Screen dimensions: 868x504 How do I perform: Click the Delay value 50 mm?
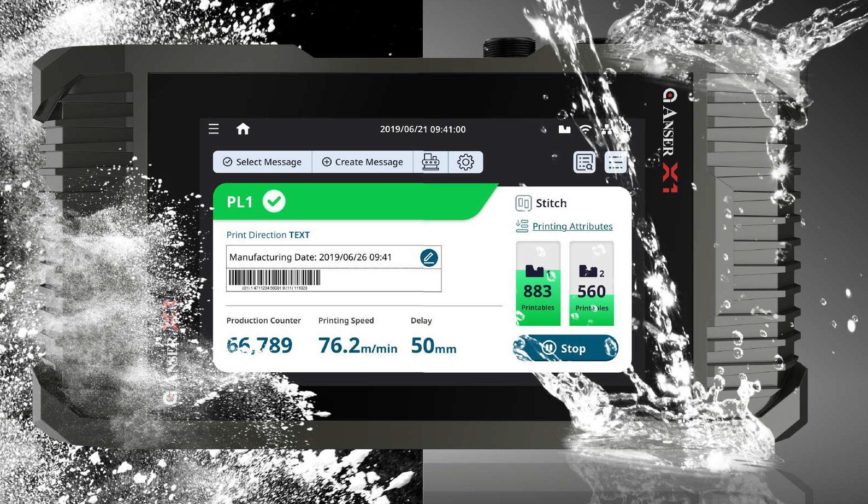click(433, 345)
